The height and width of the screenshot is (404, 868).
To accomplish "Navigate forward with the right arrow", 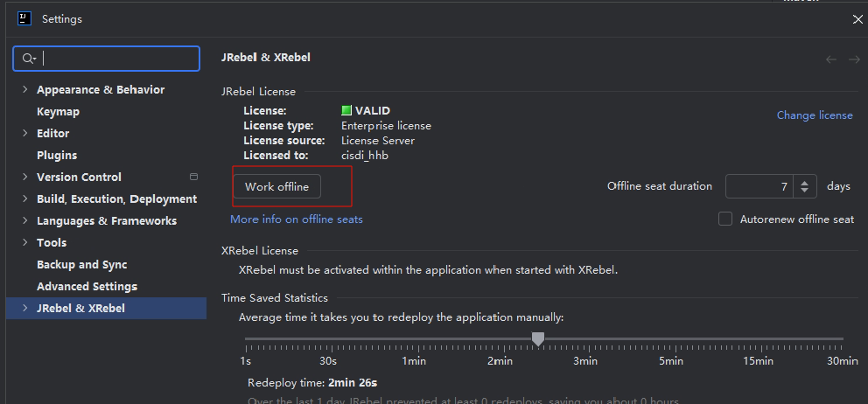I will (854, 59).
